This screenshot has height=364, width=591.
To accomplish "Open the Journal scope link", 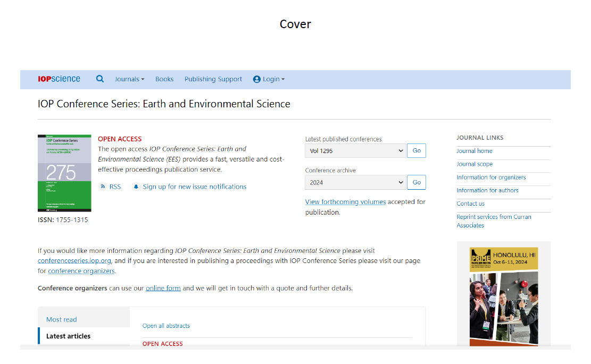I will coord(475,164).
